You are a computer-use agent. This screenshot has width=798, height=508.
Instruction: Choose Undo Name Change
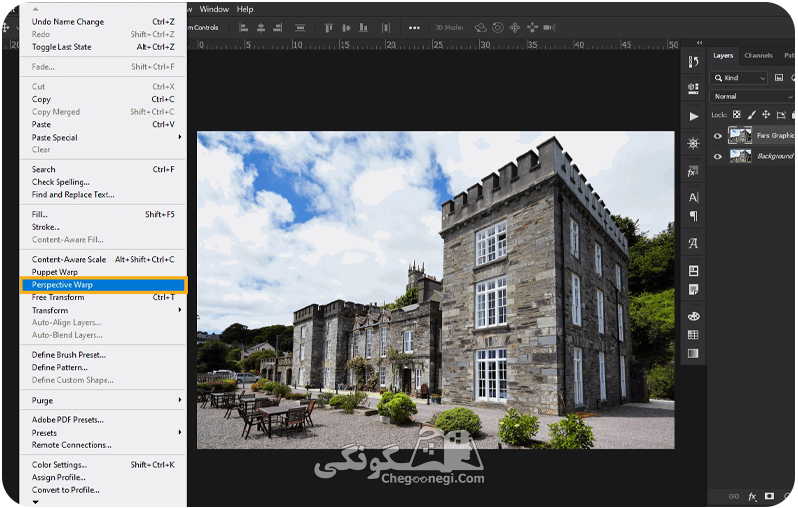click(x=103, y=21)
